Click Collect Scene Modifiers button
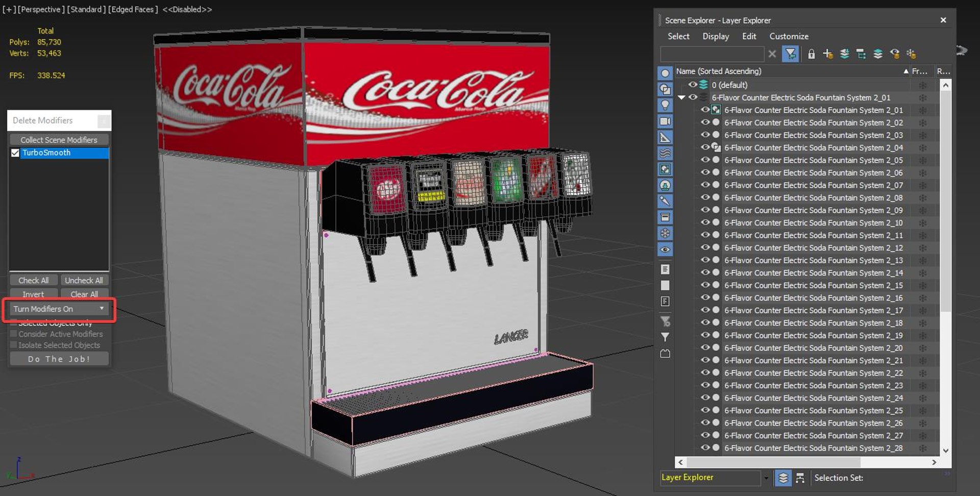980x496 pixels. pyautogui.click(x=59, y=140)
